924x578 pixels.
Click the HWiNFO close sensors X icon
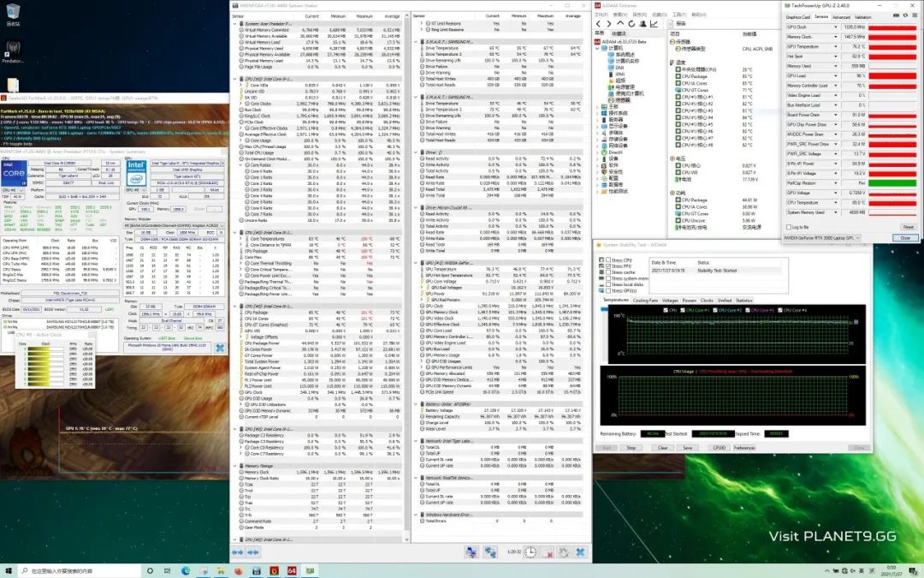[580, 552]
